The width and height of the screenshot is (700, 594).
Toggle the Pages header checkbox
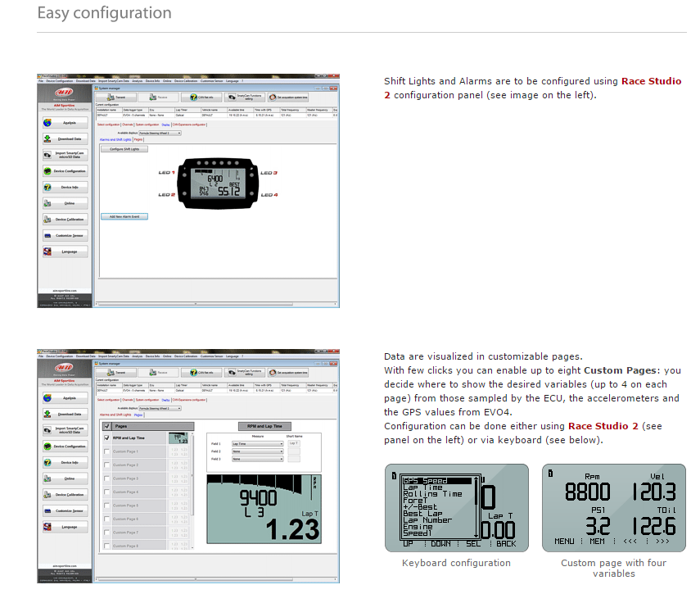pyautogui.click(x=107, y=427)
